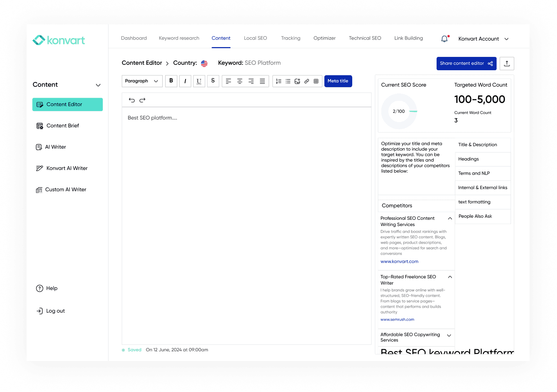
Task: Expand Affordable SEO Copywriting Services competitor
Action: [x=449, y=335]
